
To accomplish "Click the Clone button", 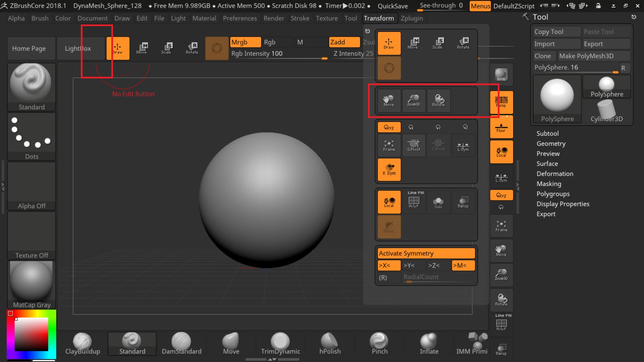I will tap(544, 56).
